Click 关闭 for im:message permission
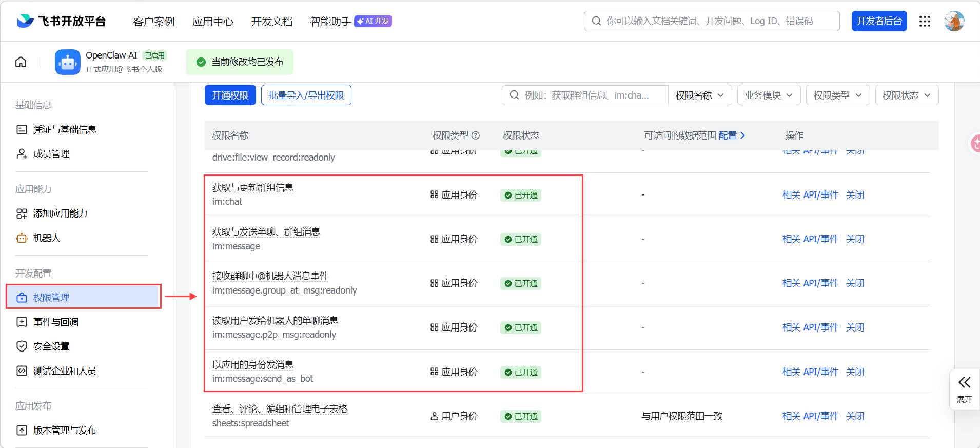This screenshot has width=980, height=448. pos(855,239)
